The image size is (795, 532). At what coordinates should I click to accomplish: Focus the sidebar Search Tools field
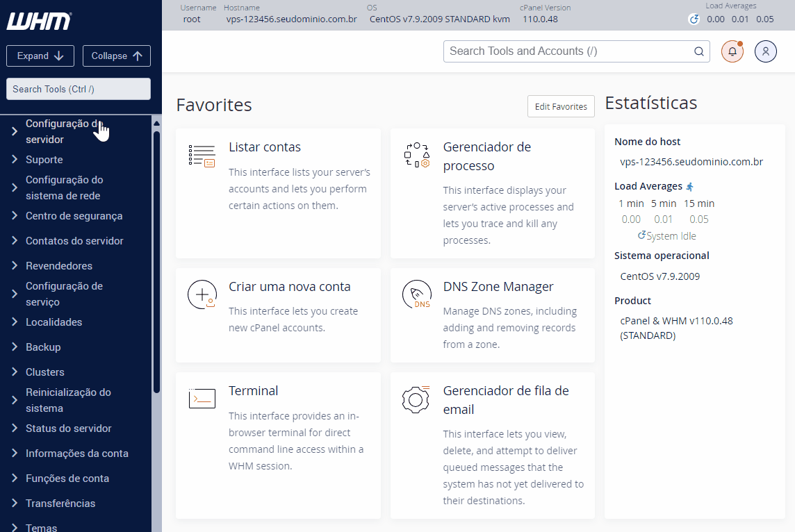(x=78, y=89)
